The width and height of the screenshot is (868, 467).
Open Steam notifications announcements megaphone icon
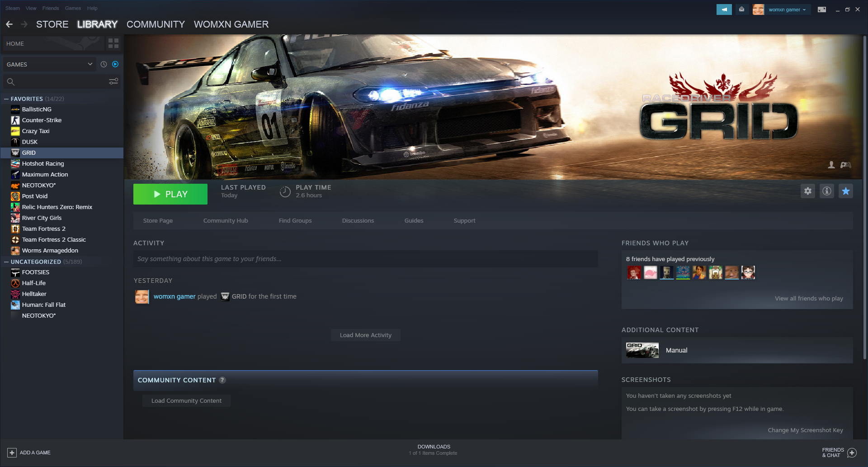pyautogui.click(x=724, y=9)
